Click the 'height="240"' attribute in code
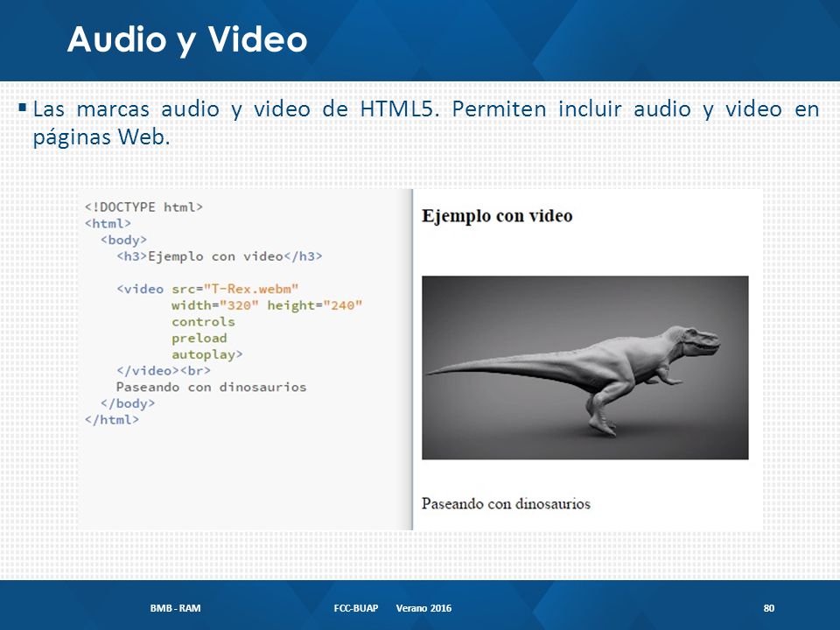Image resolution: width=840 pixels, height=630 pixels. pyautogui.click(x=315, y=305)
